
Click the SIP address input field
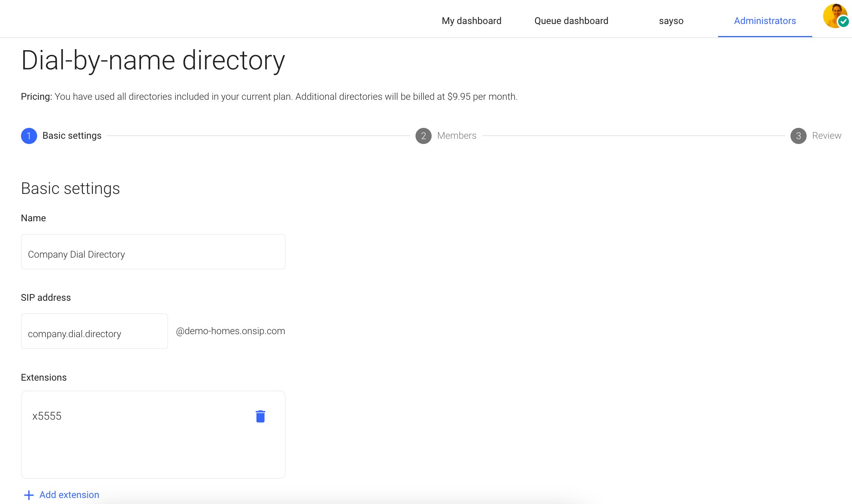94,331
